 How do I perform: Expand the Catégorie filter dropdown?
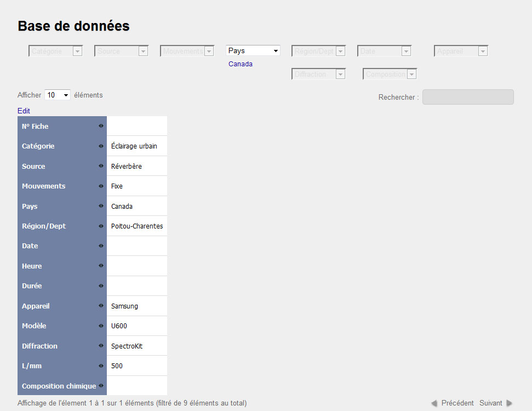pyautogui.click(x=55, y=52)
